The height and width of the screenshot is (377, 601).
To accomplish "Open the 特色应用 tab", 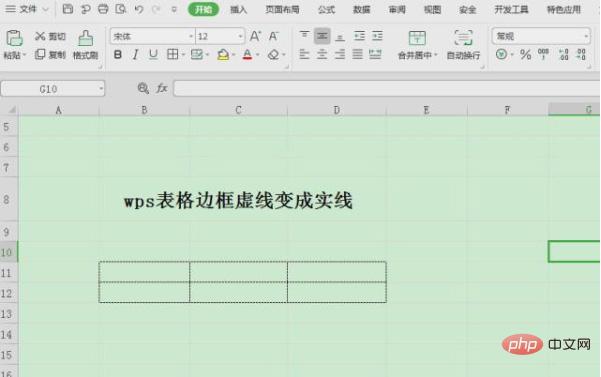I will click(564, 10).
